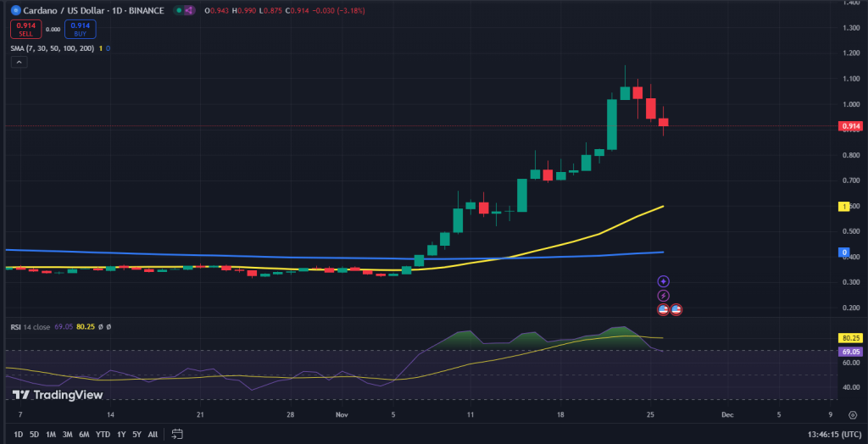Select the 5Y time range
This screenshot has height=444, width=868.
pos(136,434)
